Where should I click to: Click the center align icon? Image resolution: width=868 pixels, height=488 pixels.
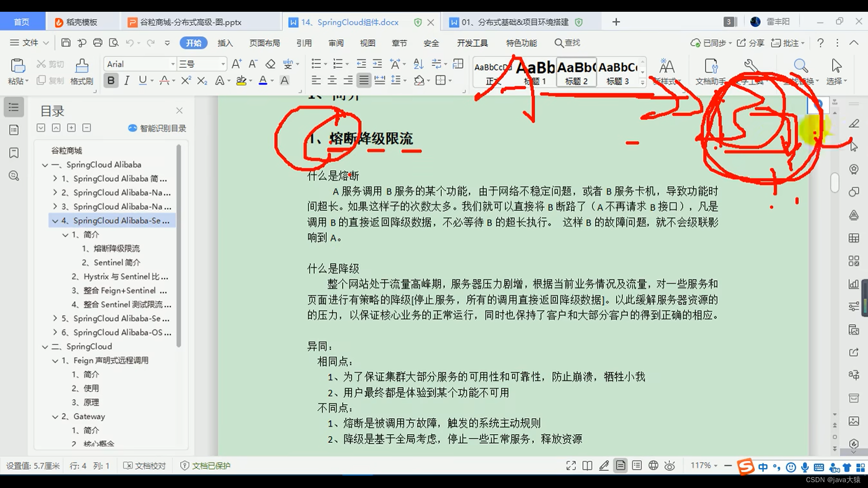332,80
